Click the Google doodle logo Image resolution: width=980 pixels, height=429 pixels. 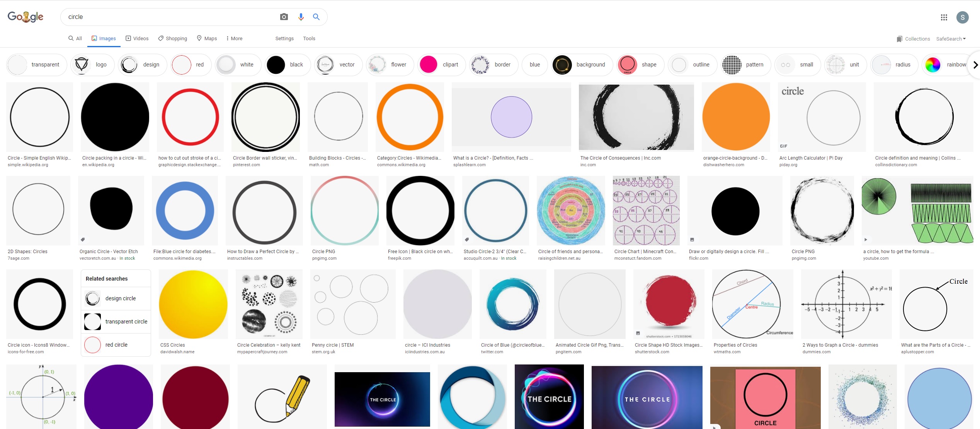[x=26, y=17]
